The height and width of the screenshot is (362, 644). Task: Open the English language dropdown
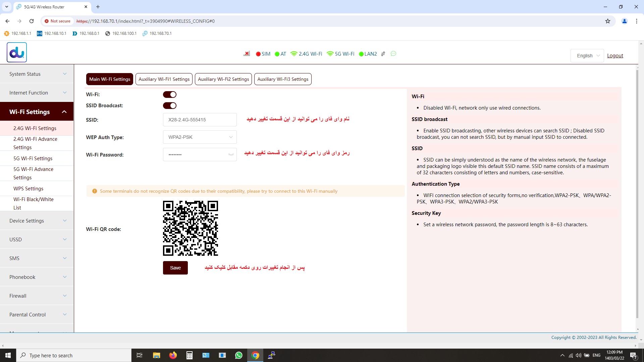click(587, 56)
